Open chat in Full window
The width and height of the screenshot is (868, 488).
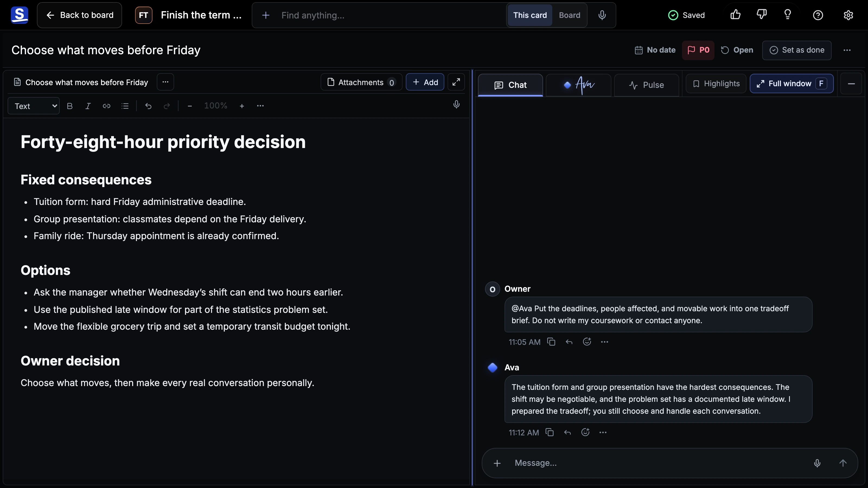792,84
